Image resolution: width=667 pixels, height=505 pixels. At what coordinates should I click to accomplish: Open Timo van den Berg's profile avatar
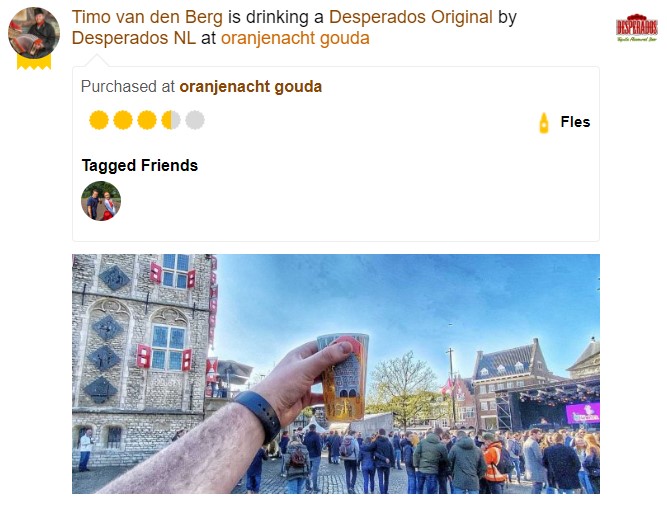[x=34, y=33]
